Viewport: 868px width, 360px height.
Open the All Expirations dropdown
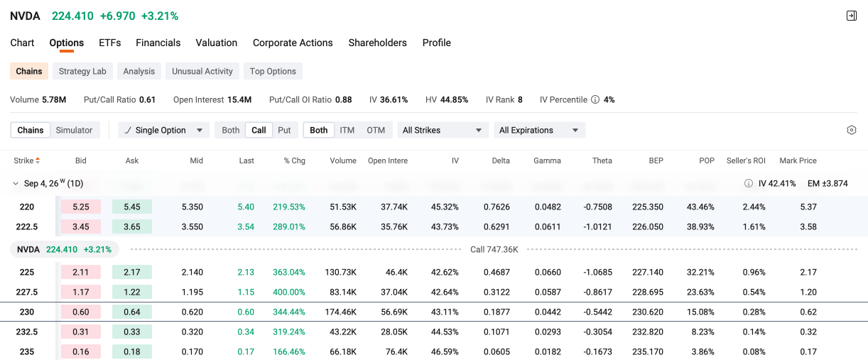coord(540,130)
